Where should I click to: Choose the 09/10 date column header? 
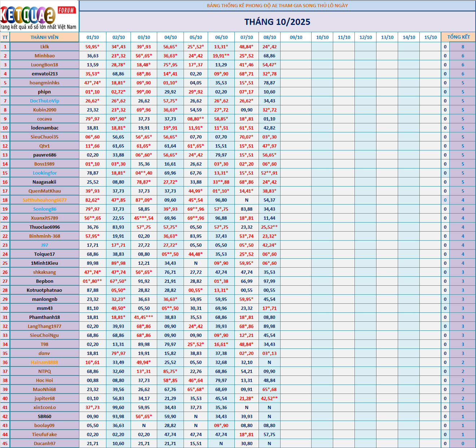[x=296, y=37]
